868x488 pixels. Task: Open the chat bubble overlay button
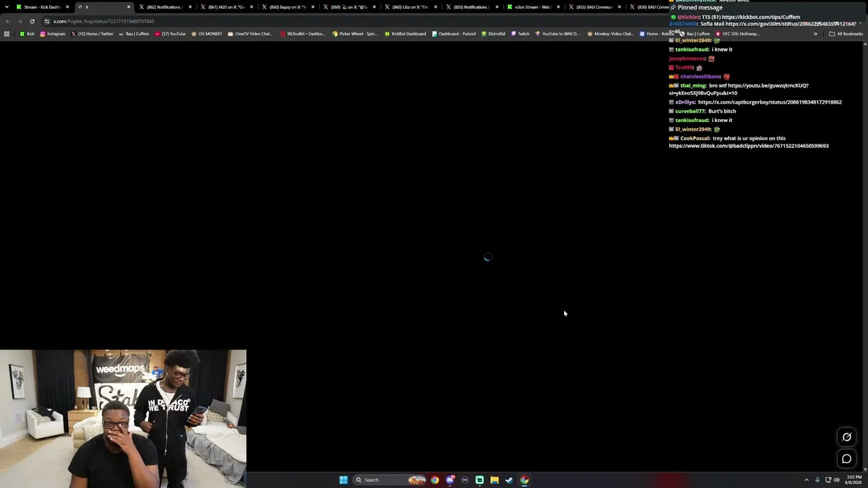pos(846,459)
